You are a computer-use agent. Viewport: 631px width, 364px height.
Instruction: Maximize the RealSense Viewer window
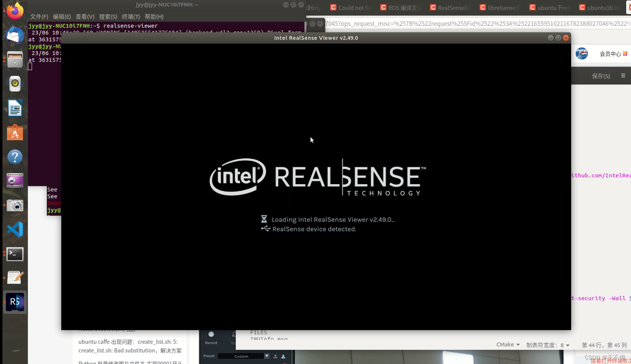[558, 38]
